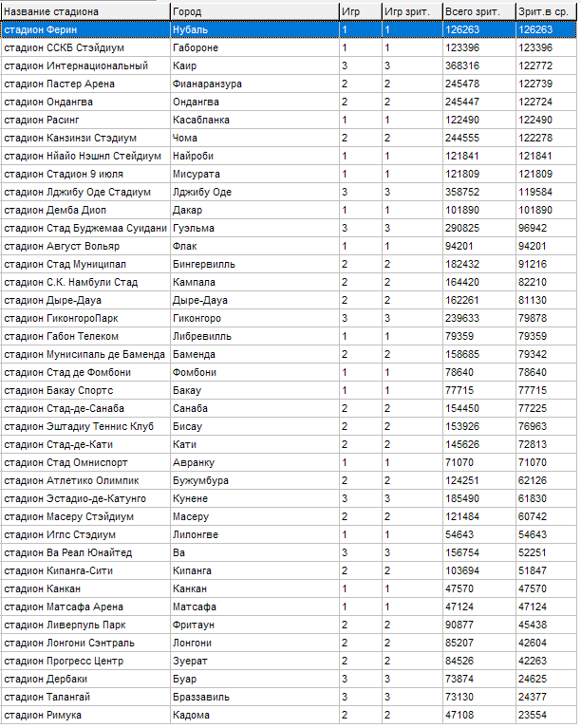Select the стадион Август Вольяр entry
Screen dimensions: 581x728
tap(85, 246)
